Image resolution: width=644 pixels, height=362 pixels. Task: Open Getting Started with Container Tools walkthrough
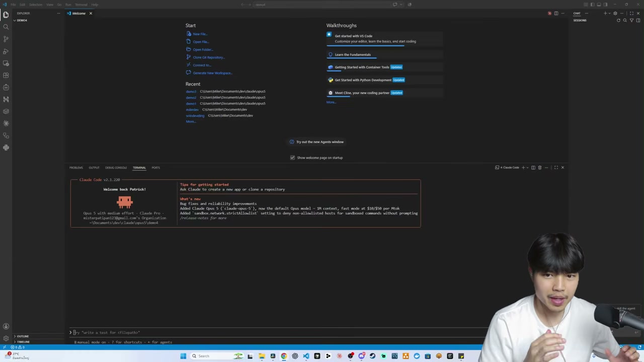point(384,67)
